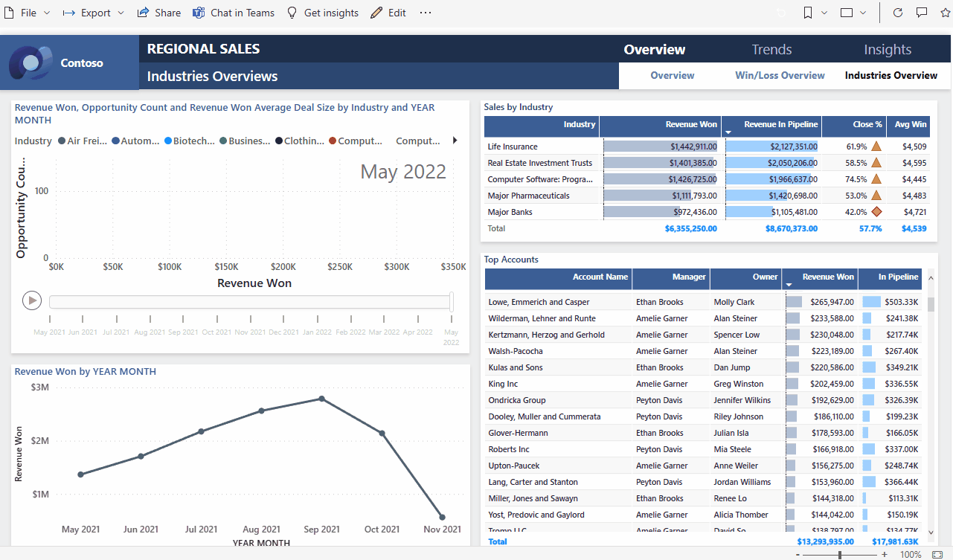
Task: Click the Bookmark icon in toolbar
Action: [x=808, y=13]
